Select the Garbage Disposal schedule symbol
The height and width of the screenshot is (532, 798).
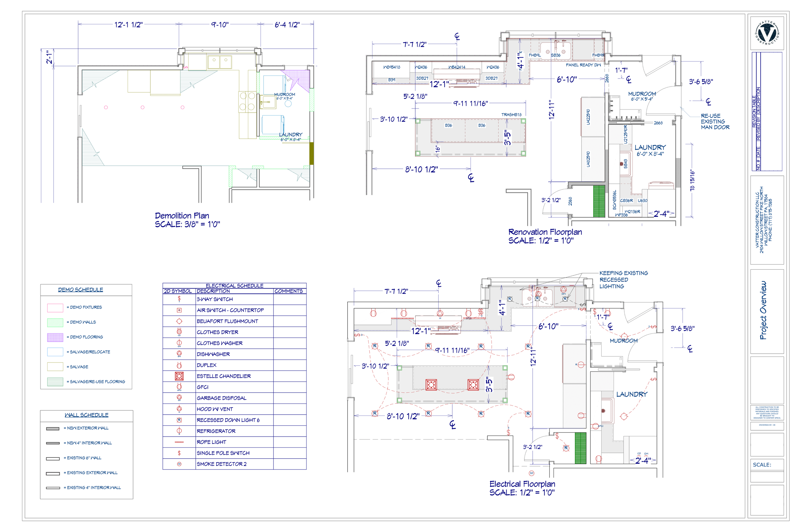pos(179,398)
